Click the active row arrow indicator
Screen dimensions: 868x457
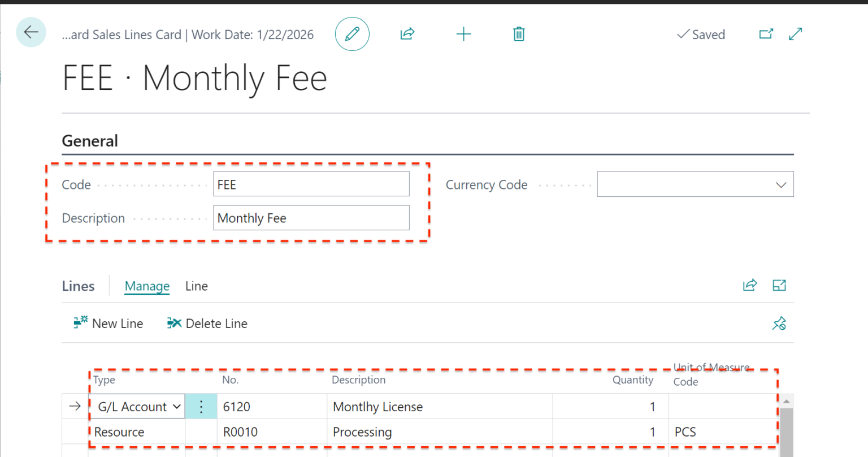[x=74, y=406]
